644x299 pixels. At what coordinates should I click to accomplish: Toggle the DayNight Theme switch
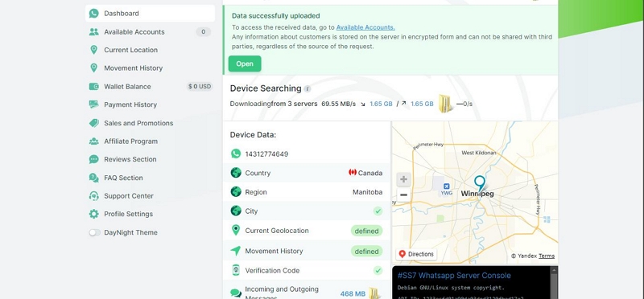[x=94, y=232]
